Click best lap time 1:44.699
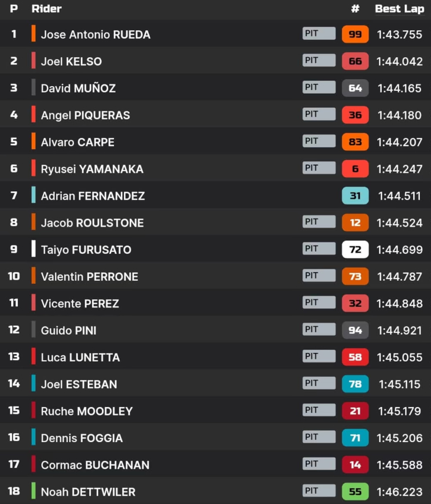431x504 pixels. pos(400,250)
